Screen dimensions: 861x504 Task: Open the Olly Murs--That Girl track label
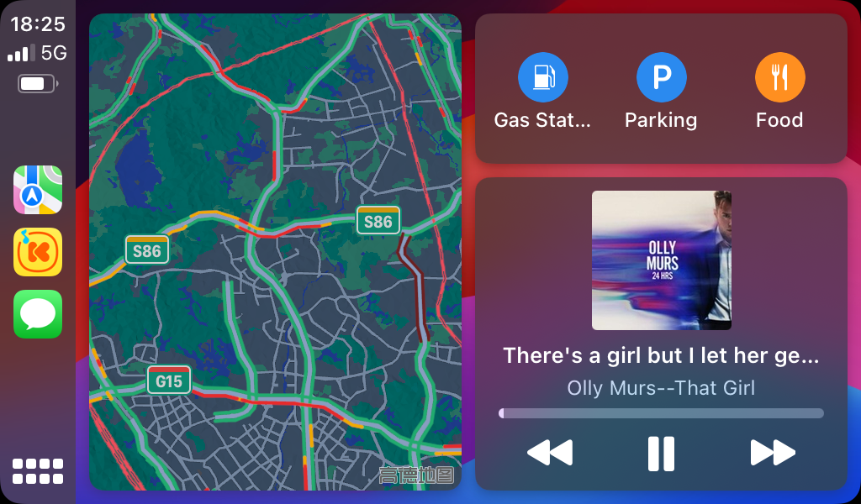[661, 388]
